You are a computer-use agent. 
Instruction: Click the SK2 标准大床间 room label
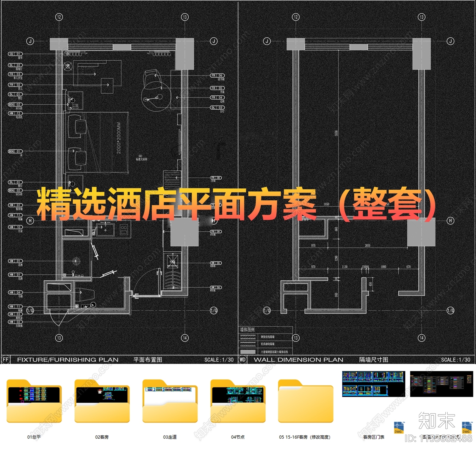point(142,158)
